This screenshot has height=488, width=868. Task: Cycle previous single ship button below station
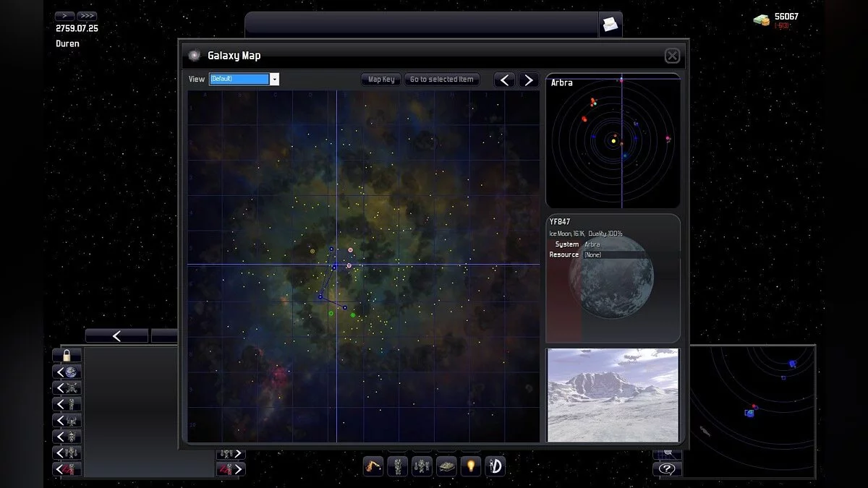[67, 404]
